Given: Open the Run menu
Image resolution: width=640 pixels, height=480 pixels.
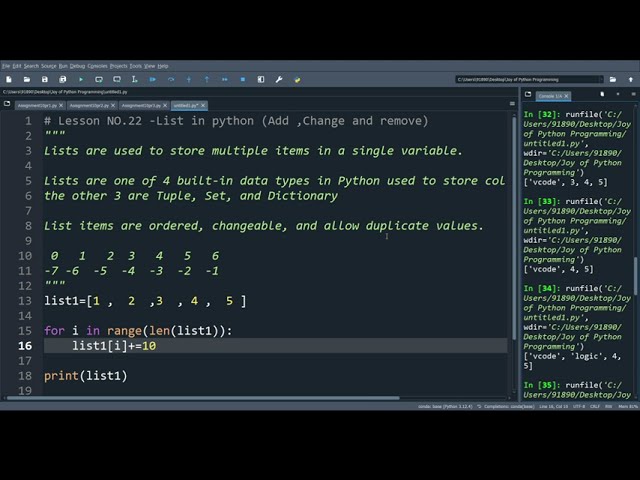Looking at the screenshot, I should point(63,66).
